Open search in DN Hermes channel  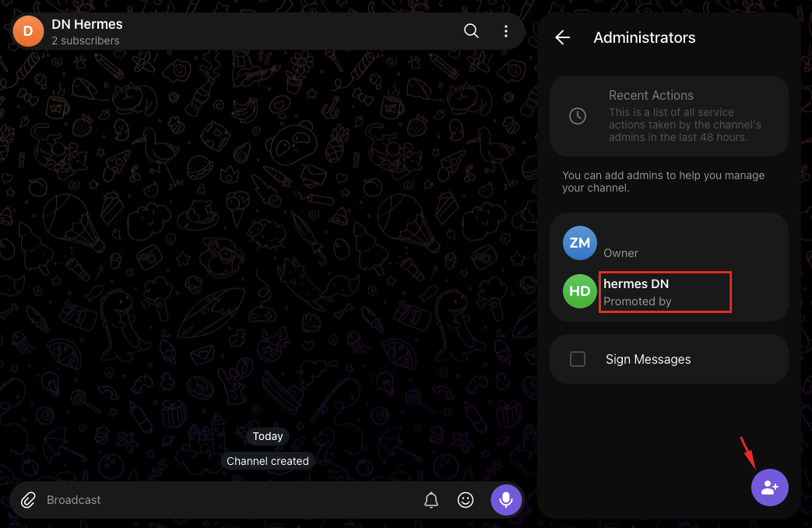click(x=471, y=31)
